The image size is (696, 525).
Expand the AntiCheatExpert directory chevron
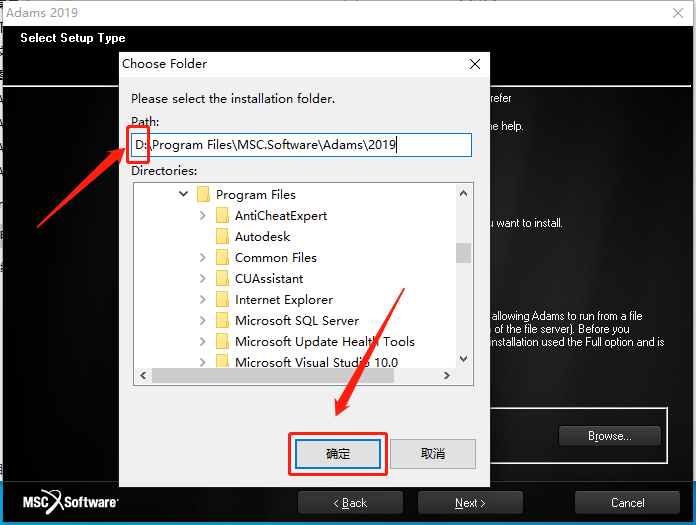(x=203, y=215)
